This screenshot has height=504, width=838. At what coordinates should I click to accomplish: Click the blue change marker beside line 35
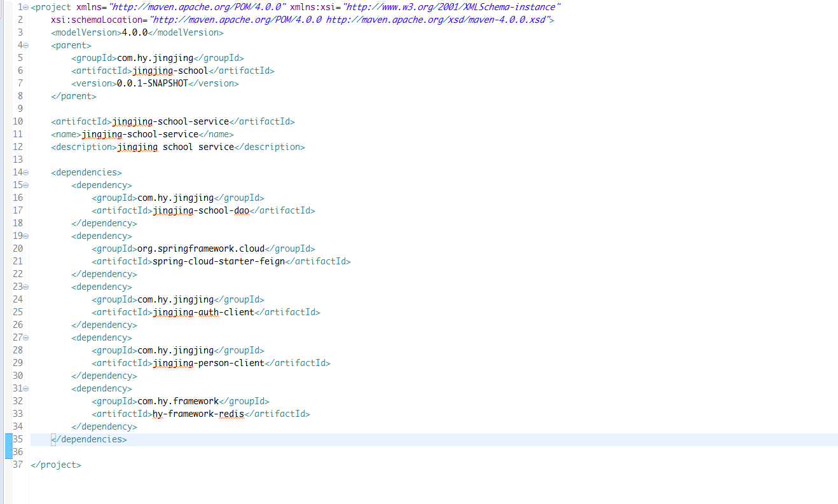[x=8, y=439]
